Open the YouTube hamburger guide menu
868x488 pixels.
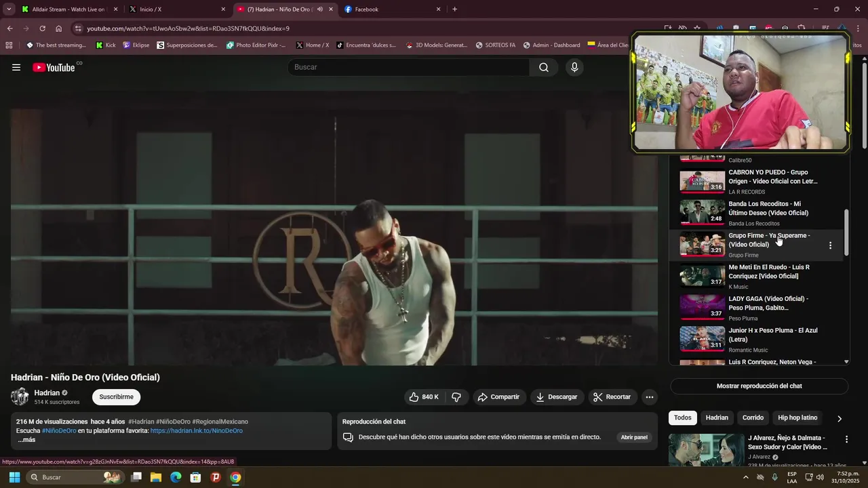pos(16,67)
